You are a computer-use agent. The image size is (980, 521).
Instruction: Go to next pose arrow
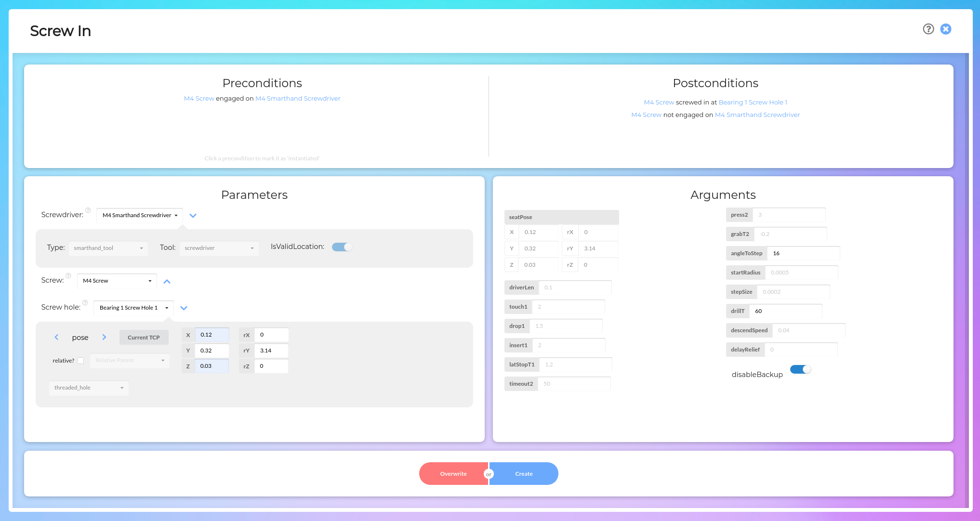click(104, 337)
